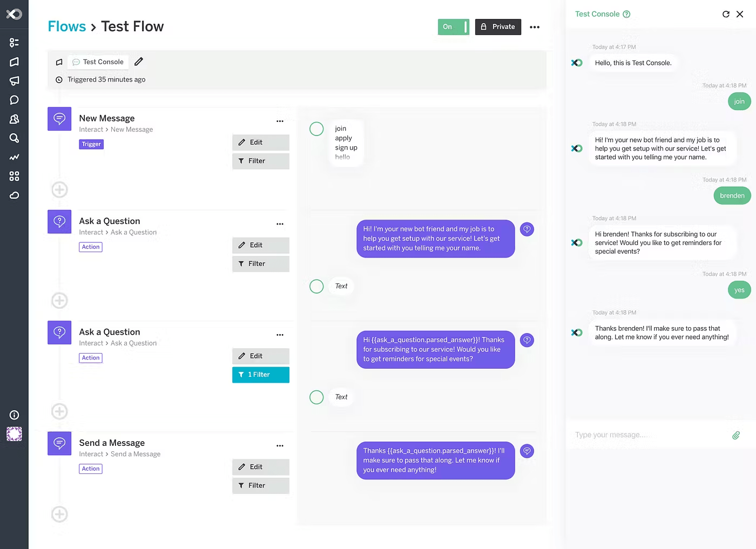
Task: Open the overflow menu beside the Private button
Action: [535, 26]
